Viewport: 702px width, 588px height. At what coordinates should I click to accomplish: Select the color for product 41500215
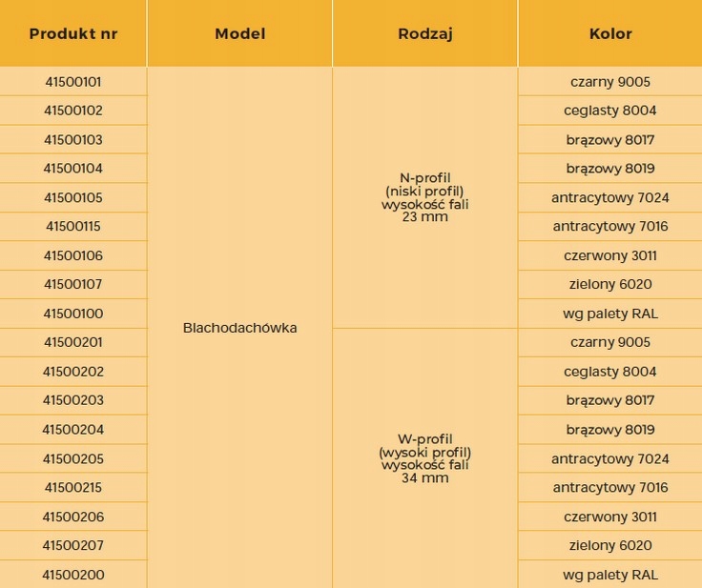point(610,488)
